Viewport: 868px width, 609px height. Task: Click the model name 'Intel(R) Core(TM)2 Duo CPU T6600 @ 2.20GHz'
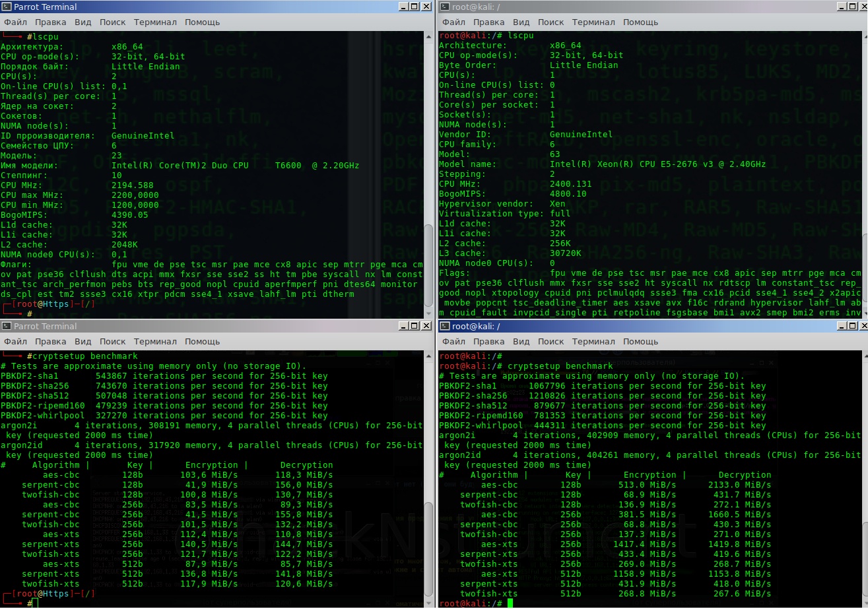[x=236, y=166]
